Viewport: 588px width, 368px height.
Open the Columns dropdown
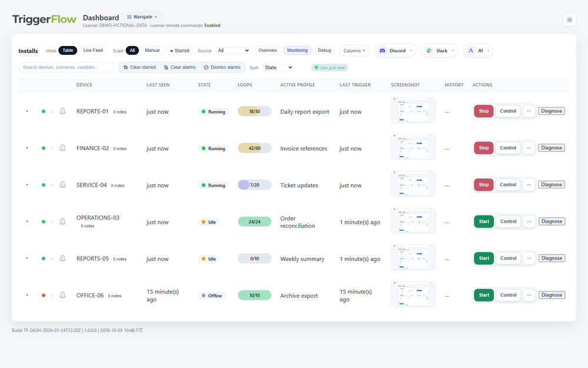355,51
